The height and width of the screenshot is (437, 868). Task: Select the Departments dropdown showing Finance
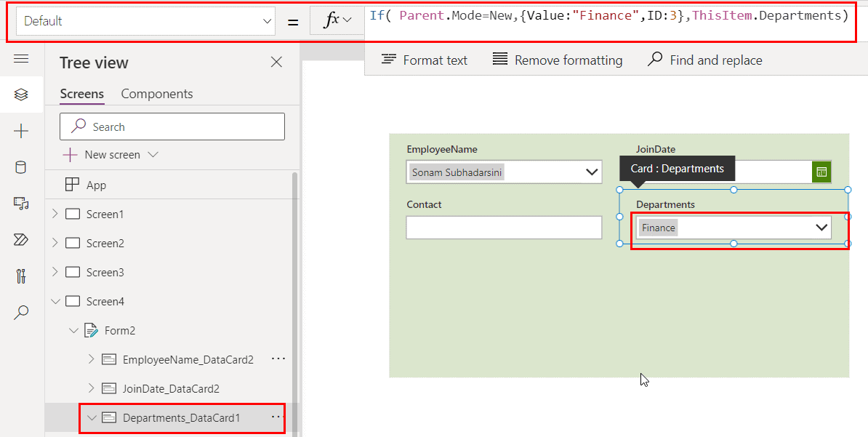click(732, 227)
